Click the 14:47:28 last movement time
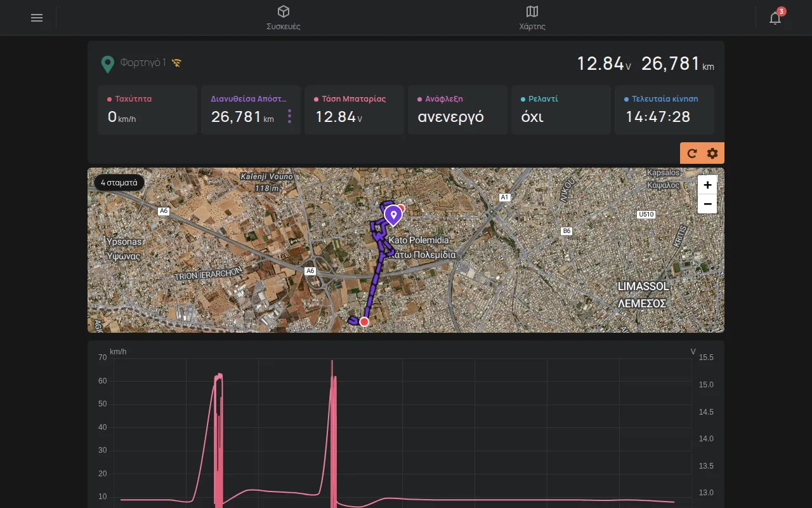Screen dimensions: 812x508 coord(658,117)
